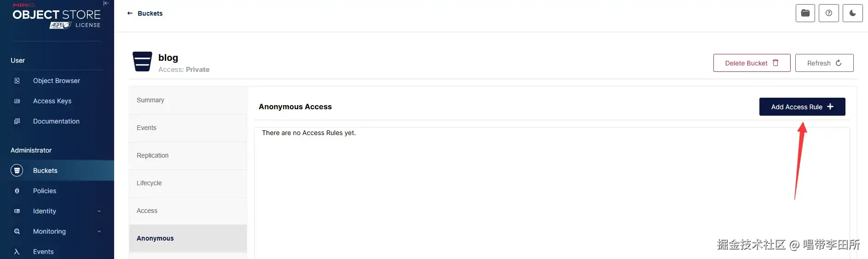The width and height of the screenshot is (868, 259).
Task: Toggle dark mode with moon icon
Action: point(852,13)
